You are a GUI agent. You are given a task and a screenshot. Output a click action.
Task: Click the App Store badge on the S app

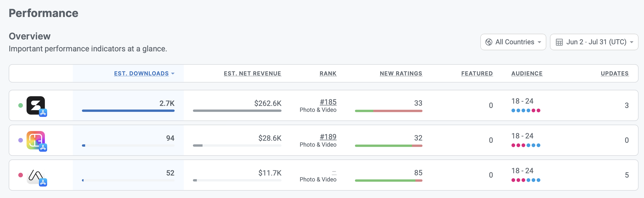pyautogui.click(x=43, y=113)
